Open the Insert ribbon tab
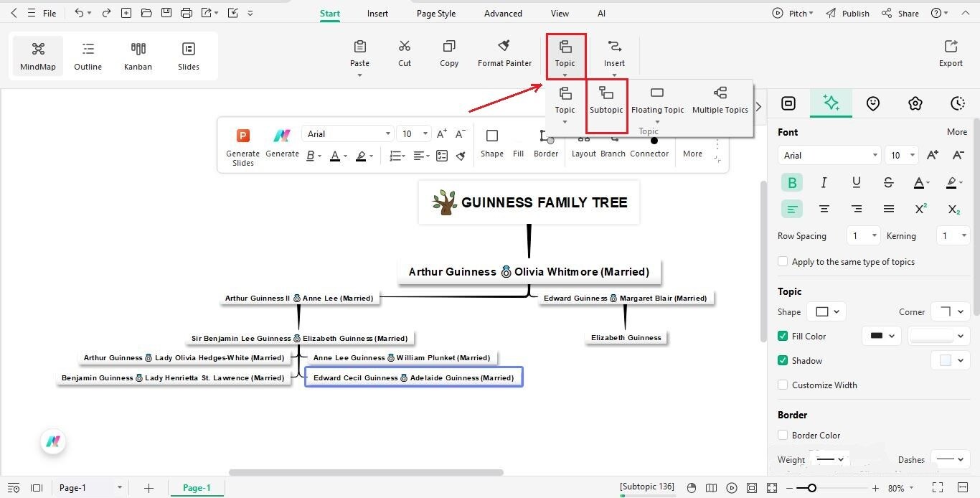 coord(377,14)
